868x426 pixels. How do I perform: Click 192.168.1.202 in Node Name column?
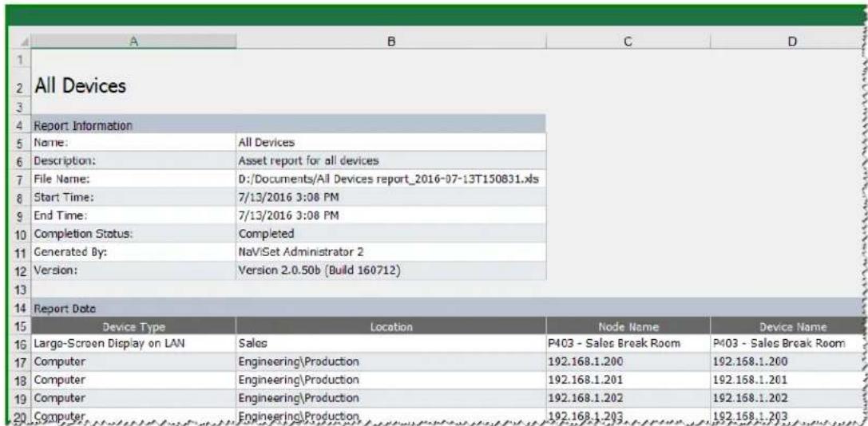[628, 398]
